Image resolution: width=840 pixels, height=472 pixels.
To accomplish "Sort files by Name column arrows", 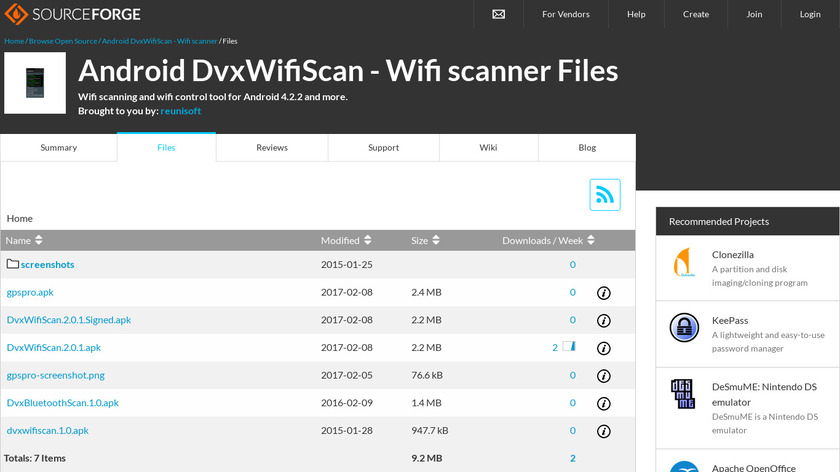I will (39, 241).
